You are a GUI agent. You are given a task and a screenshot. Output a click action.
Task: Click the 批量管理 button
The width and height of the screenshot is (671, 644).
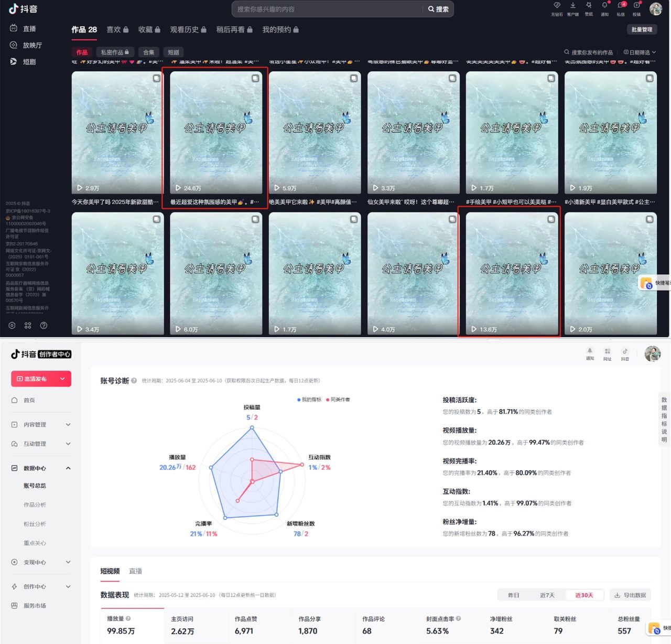[642, 29]
